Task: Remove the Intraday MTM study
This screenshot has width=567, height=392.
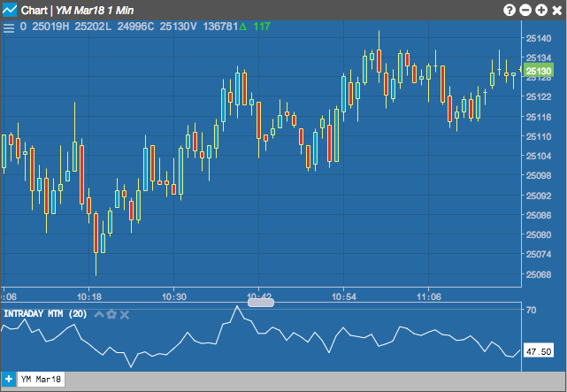Action: tap(125, 315)
